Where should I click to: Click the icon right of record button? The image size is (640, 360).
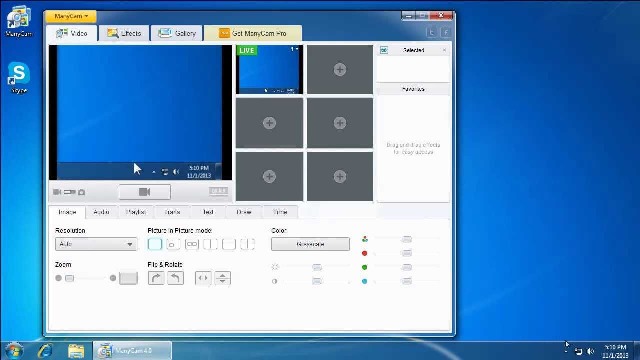click(x=218, y=191)
